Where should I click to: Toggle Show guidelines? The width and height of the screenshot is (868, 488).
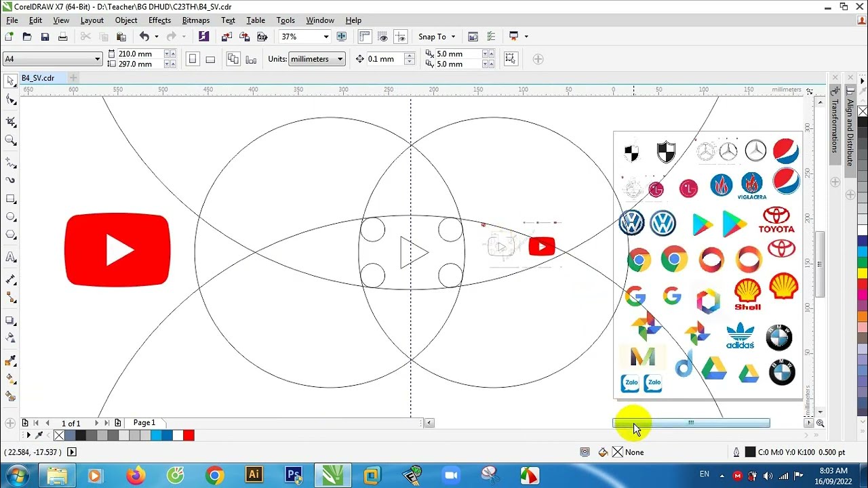tap(401, 37)
